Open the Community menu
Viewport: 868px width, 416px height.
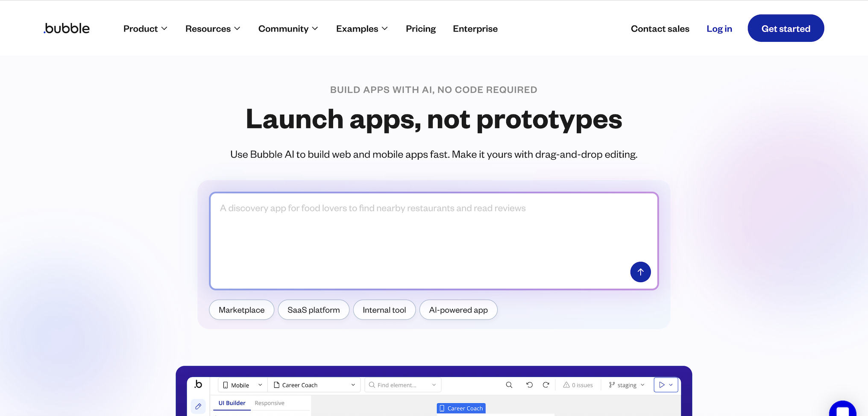(x=288, y=29)
